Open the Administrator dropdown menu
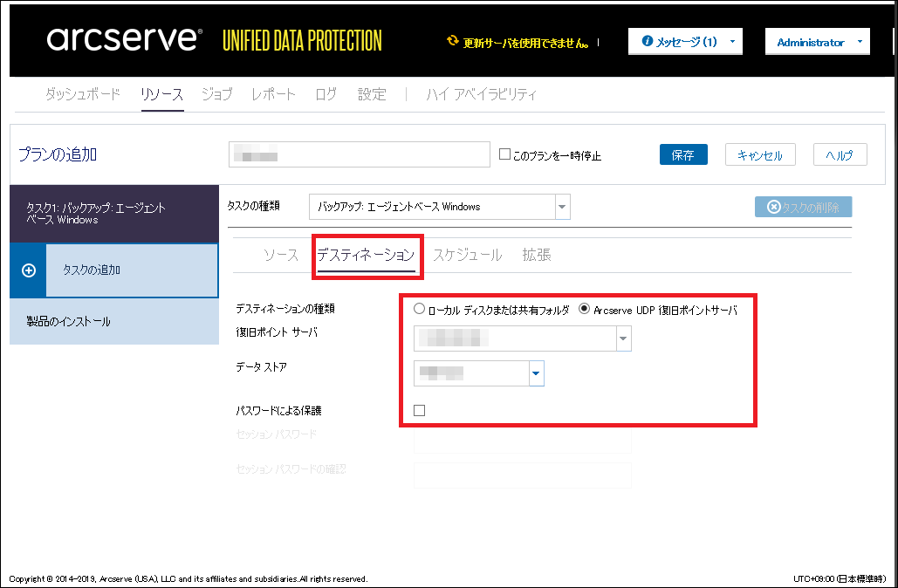The height and width of the screenshot is (588, 898). pos(817,42)
